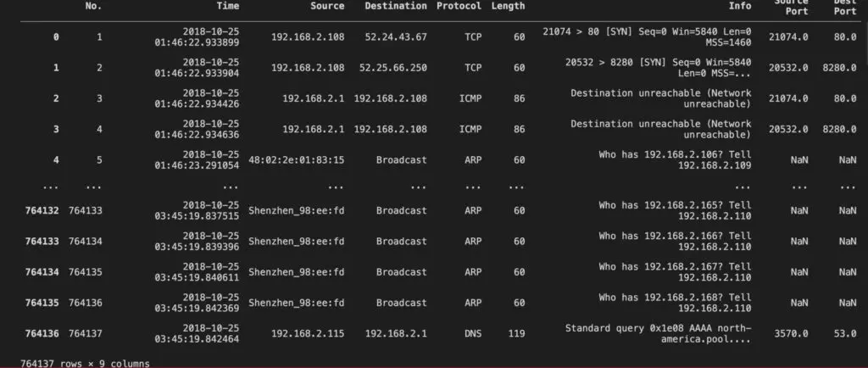Select the Protocol column header

(459, 6)
